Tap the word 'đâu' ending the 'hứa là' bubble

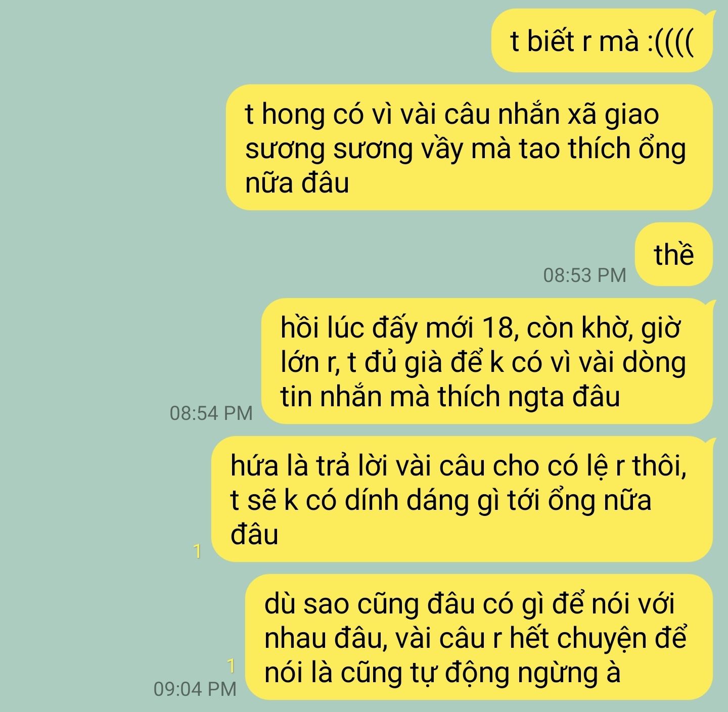(x=254, y=535)
